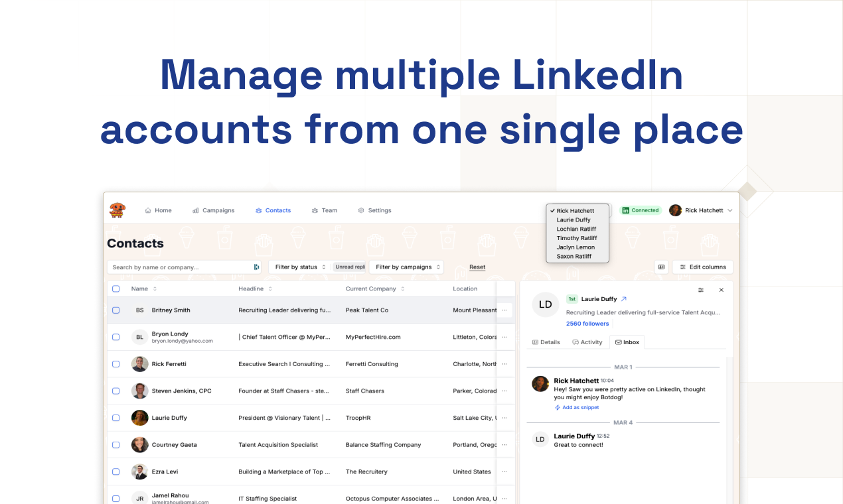This screenshot has height=504, width=843.
Task: Click the 2560 followers link
Action: coord(587,324)
